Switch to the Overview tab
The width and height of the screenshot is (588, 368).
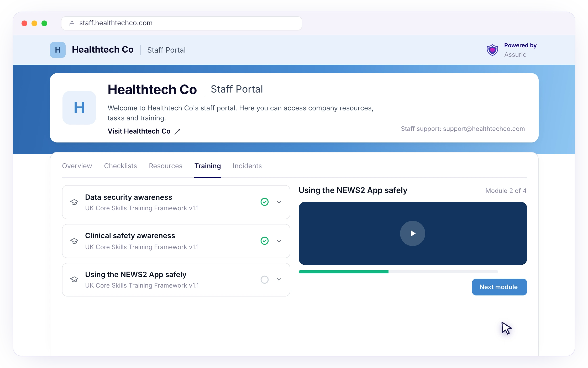tap(77, 166)
